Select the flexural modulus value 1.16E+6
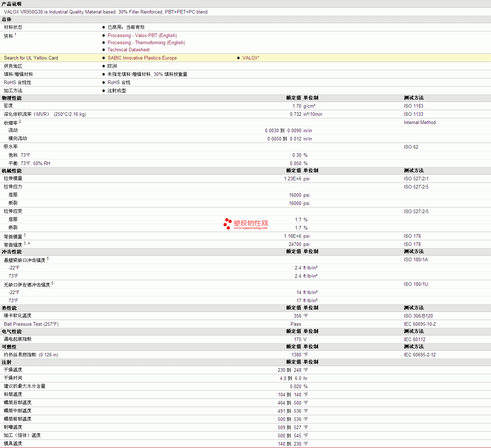Image resolution: width=491 pixels, height=448 pixels. 293,236
